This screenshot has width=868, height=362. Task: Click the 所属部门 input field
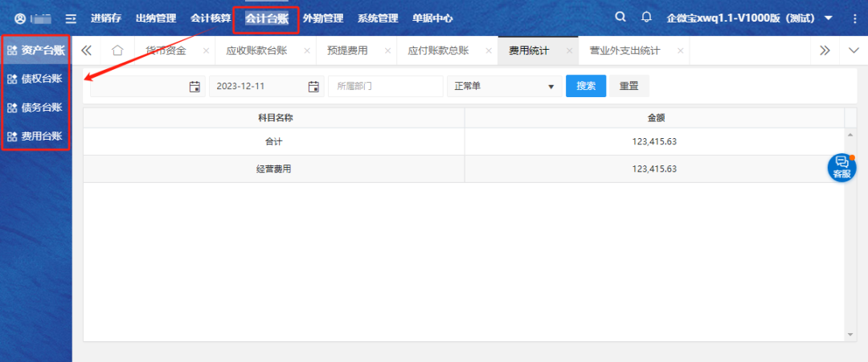385,87
